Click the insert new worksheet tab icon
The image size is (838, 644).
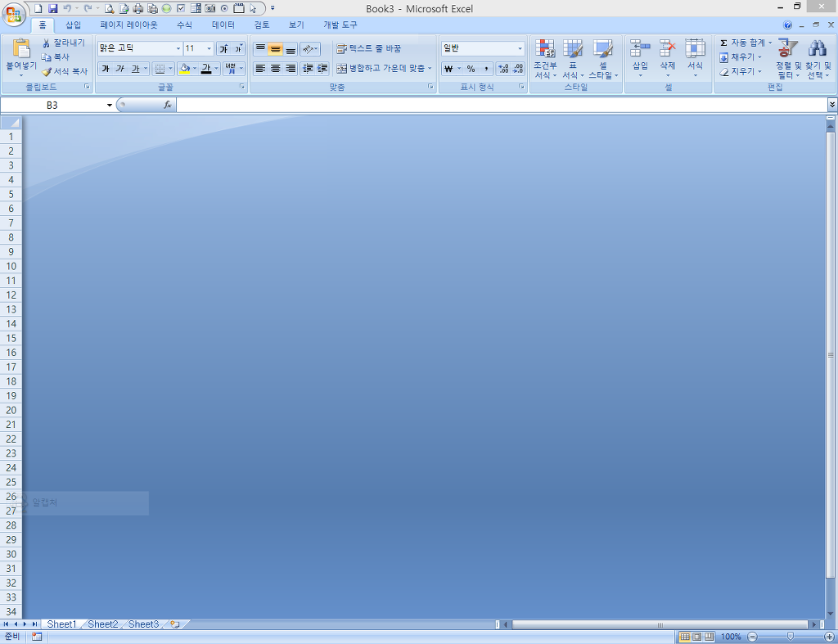point(175,624)
